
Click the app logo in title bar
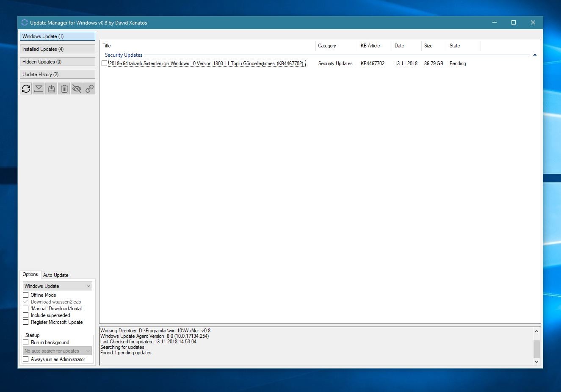(x=25, y=22)
